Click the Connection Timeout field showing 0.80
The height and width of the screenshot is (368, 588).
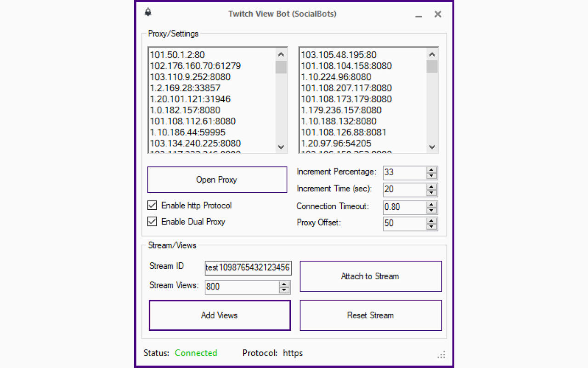point(405,207)
